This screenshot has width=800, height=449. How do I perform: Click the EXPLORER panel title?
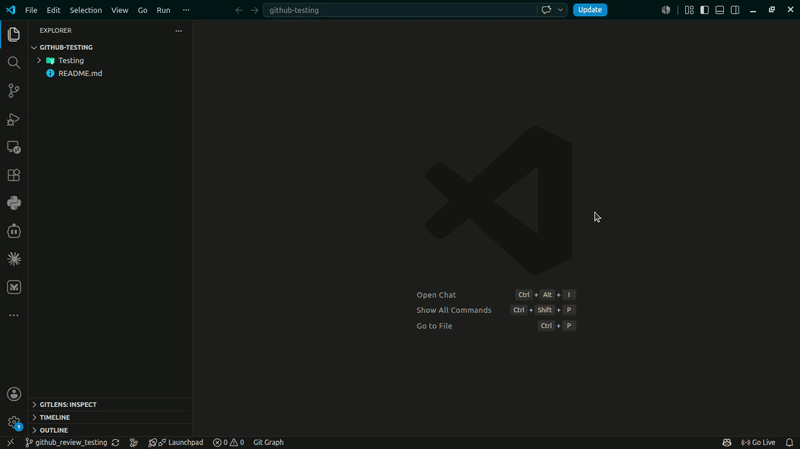point(56,31)
